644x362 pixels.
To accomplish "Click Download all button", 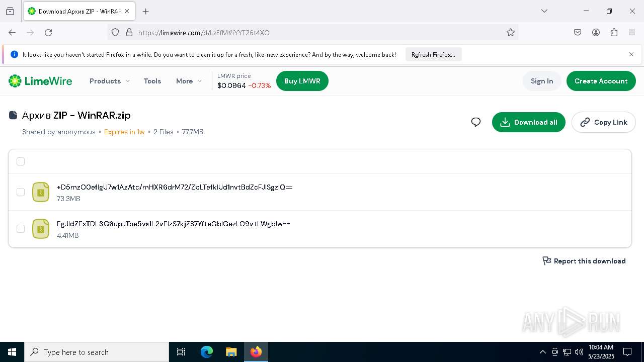I will (x=529, y=122).
